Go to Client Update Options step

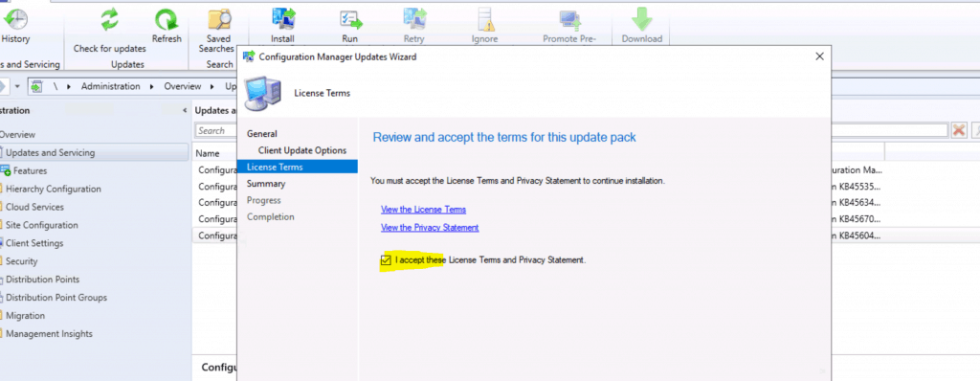pyautogui.click(x=301, y=150)
